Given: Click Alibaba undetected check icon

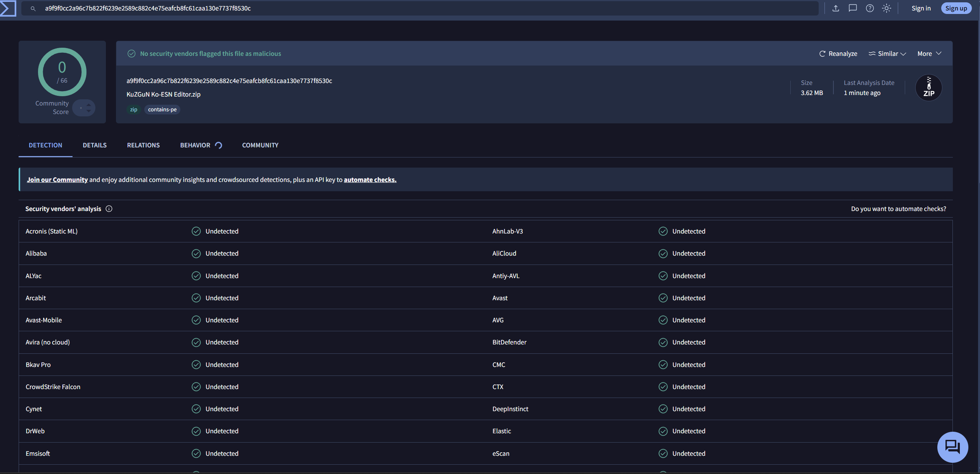Looking at the screenshot, I should [x=196, y=253].
